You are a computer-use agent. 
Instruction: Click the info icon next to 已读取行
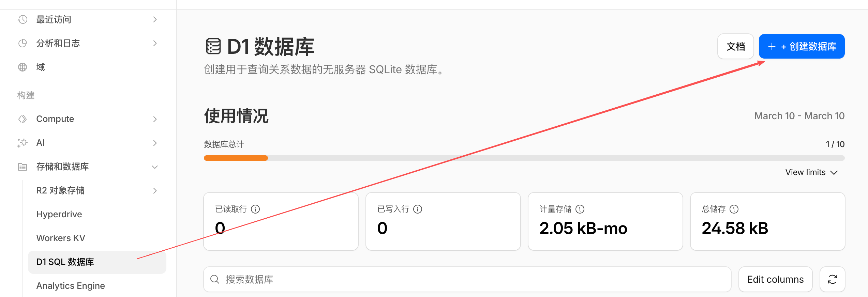click(x=255, y=209)
